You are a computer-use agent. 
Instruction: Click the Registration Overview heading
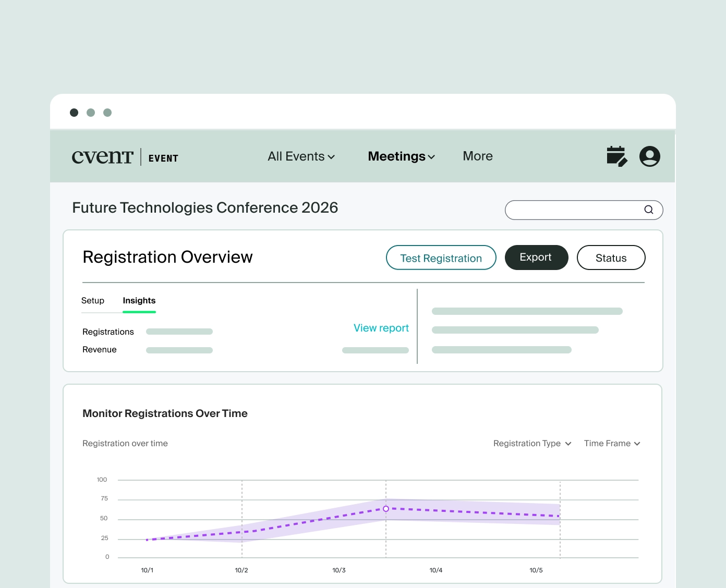[167, 257]
